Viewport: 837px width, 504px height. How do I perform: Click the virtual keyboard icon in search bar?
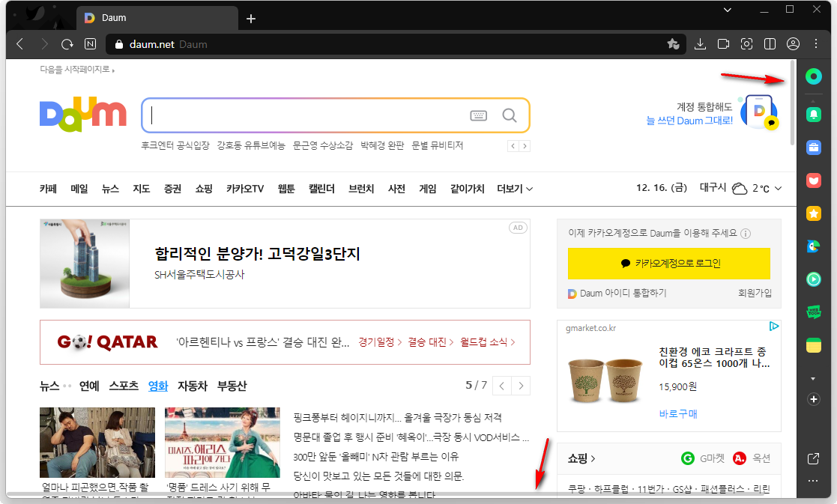coord(480,115)
